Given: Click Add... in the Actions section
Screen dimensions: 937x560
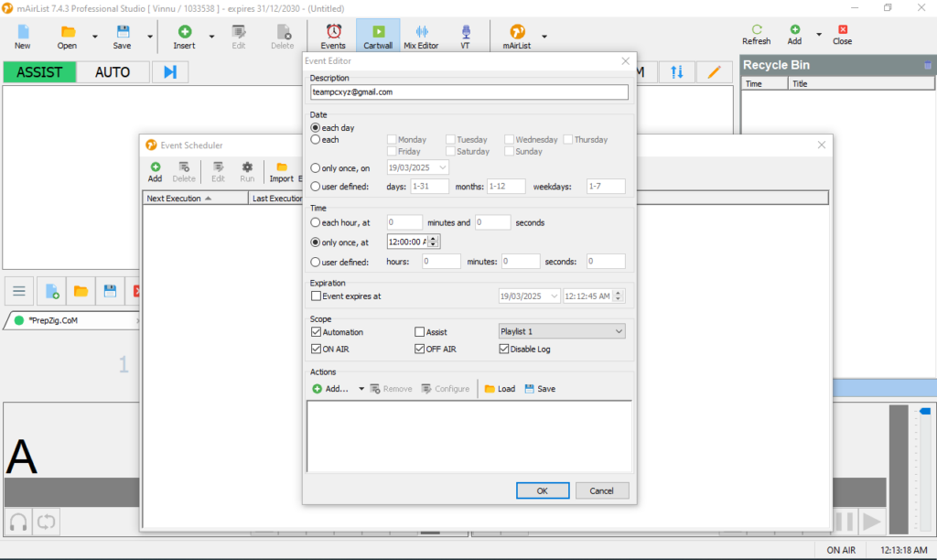Looking at the screenshot, I should (329, 389).
